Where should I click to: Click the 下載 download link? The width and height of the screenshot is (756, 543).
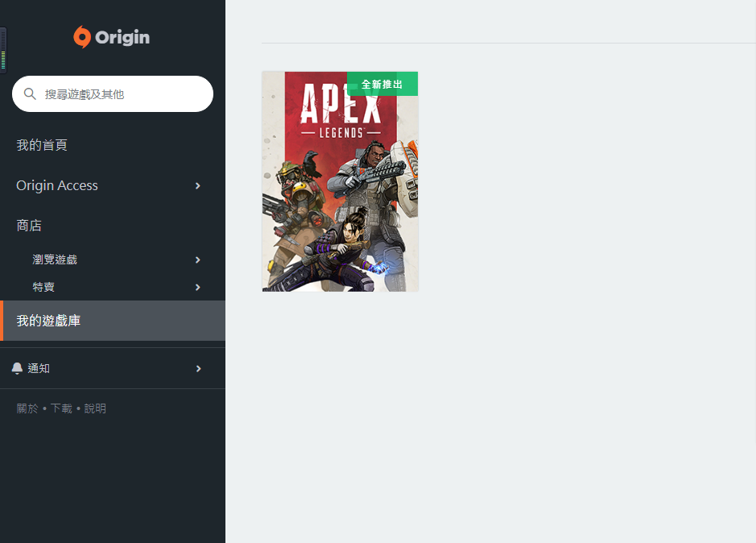(61, 408)
